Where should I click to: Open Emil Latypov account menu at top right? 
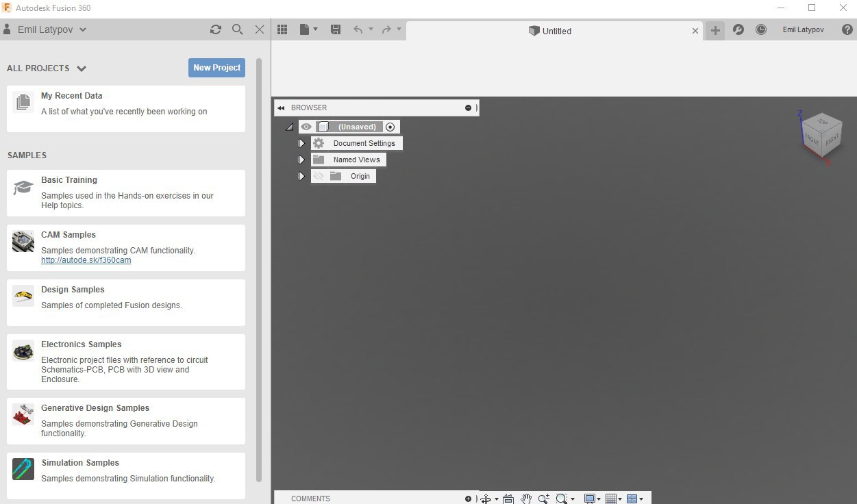click(x=803, y=30)
